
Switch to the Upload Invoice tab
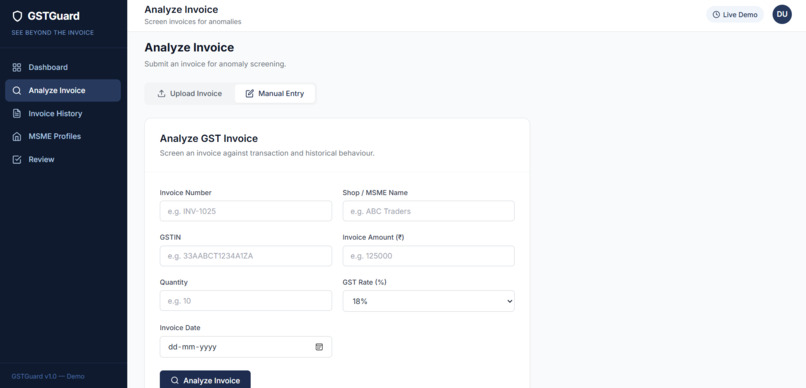click(190, 94)
